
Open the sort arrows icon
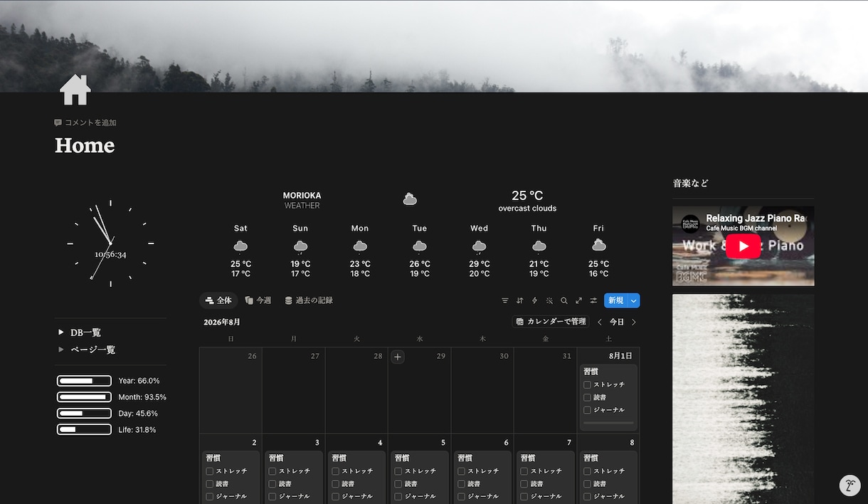pos(520,300)
